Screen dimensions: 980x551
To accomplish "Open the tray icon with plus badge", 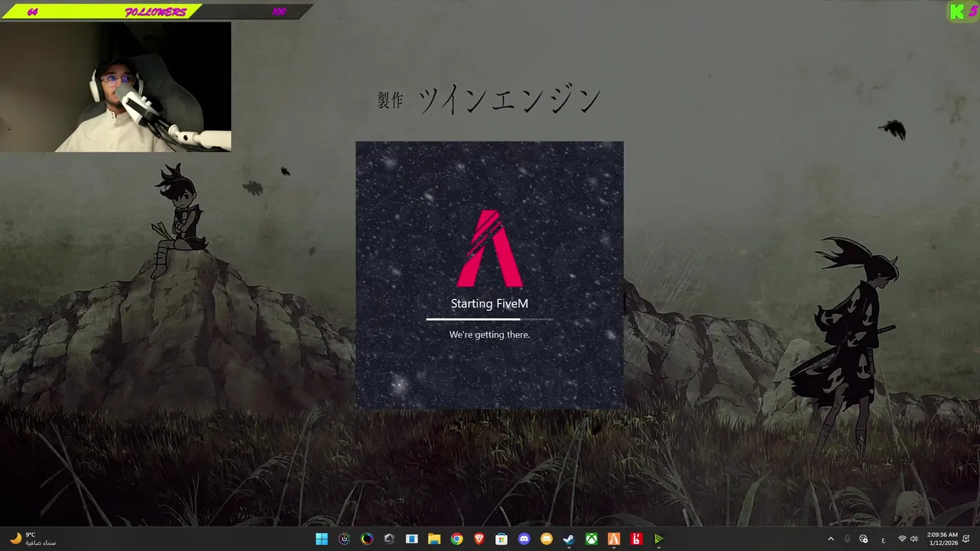I will [x=864, y=539].
